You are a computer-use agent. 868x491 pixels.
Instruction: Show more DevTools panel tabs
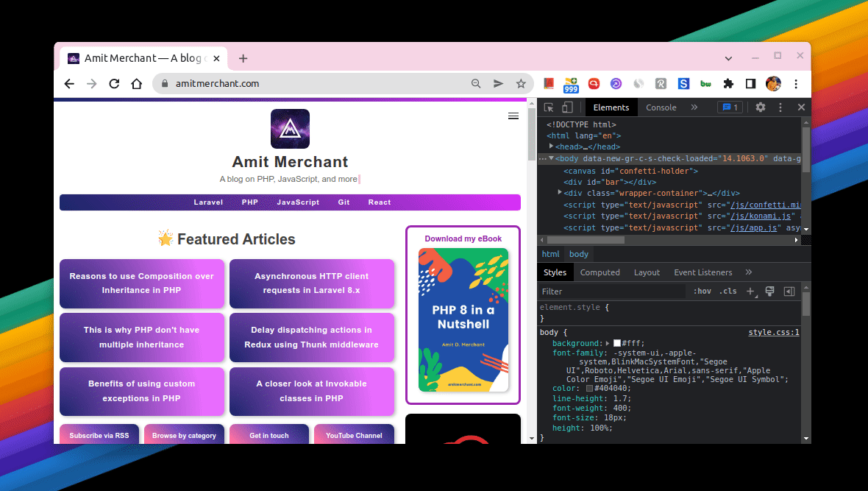[x=694, y=107]
